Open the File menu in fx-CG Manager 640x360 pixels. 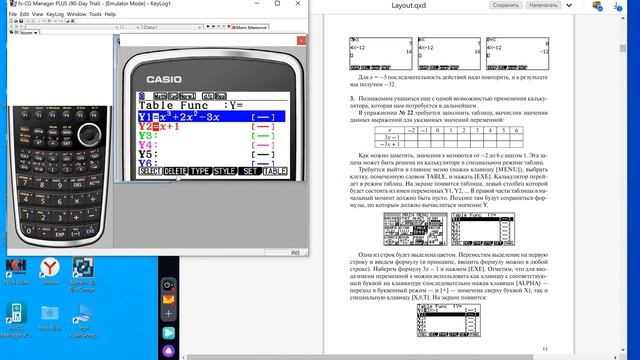[13, 14]
